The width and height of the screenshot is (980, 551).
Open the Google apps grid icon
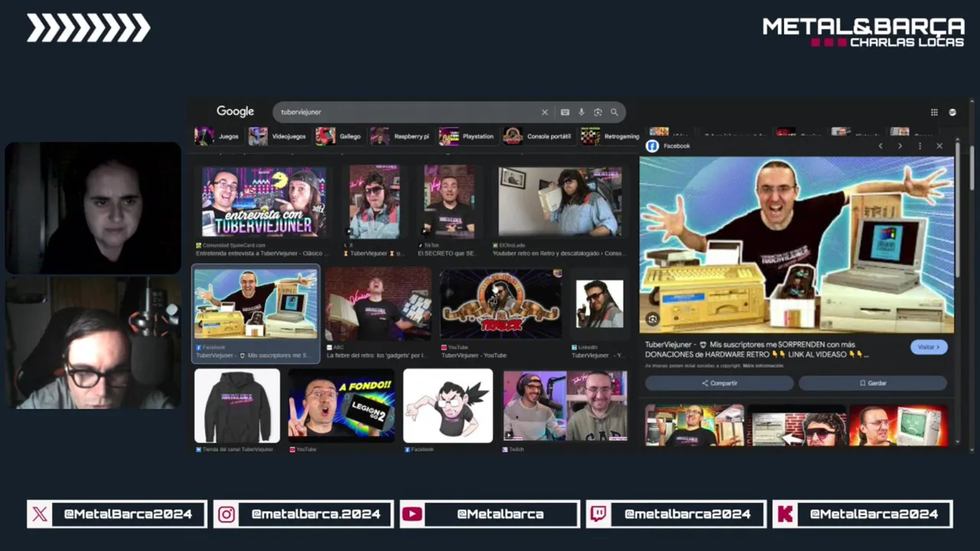click(x=934, y=112)
